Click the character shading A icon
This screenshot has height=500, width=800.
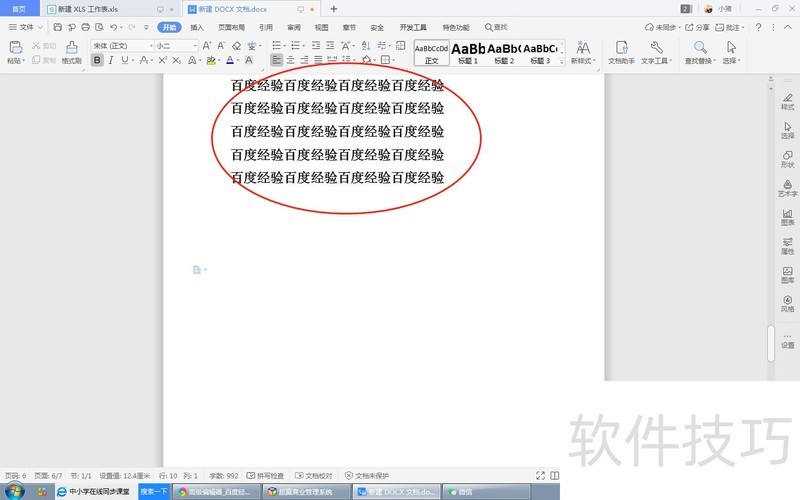click(248, 60)
